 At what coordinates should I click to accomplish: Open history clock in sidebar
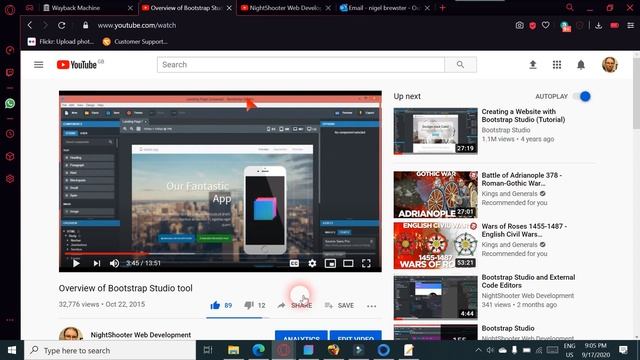pyautogui.click(x=10, y=134)
